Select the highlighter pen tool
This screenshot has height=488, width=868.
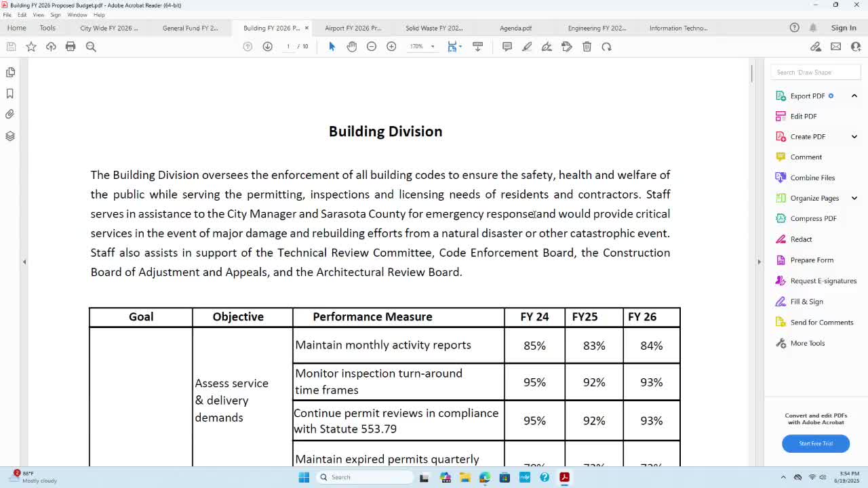click(x=527, y=47)
